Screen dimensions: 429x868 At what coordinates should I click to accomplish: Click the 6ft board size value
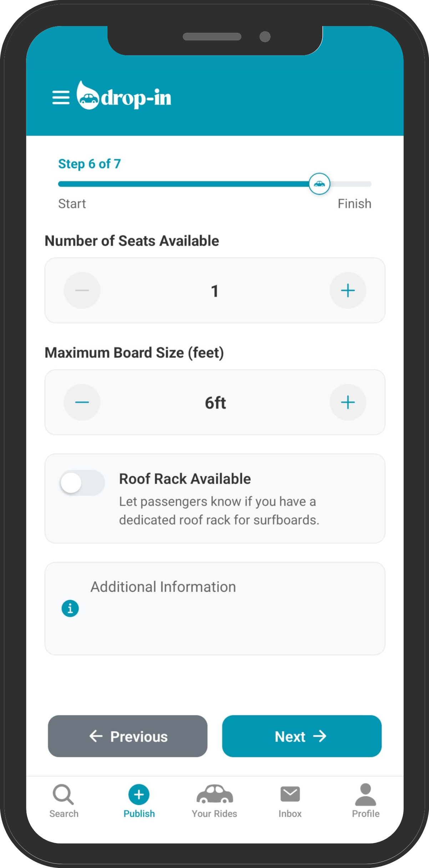click(x=215, y=403)
